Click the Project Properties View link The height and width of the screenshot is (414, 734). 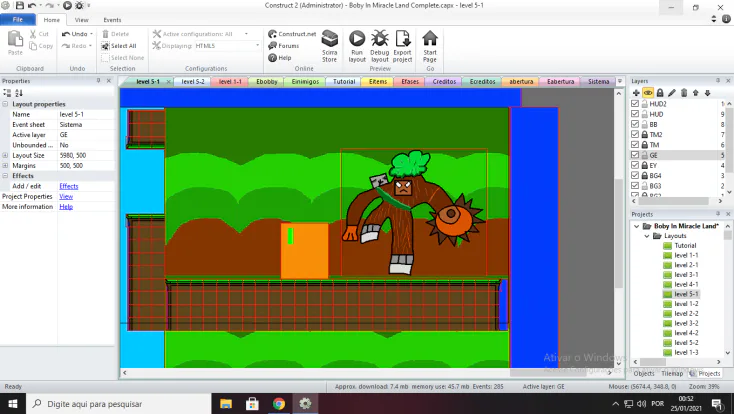pos(66,196)
